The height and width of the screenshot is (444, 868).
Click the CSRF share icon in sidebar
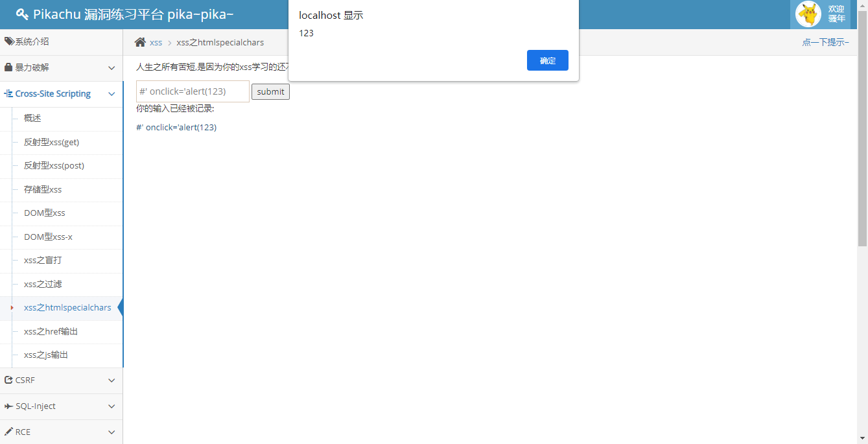(x=9, y=380)
